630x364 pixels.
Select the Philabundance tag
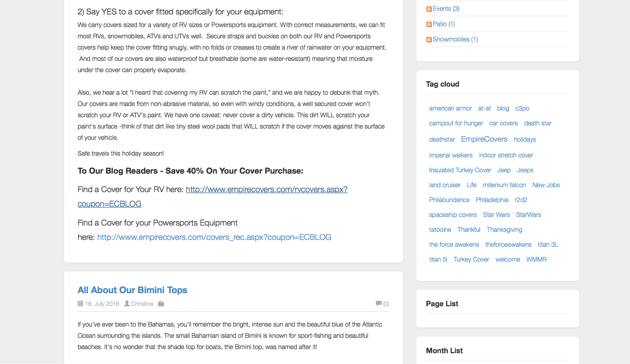(449, 200)
